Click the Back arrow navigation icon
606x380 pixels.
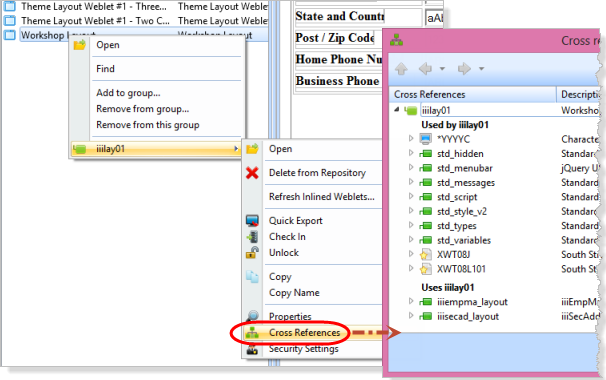click(x=426, y=69)
